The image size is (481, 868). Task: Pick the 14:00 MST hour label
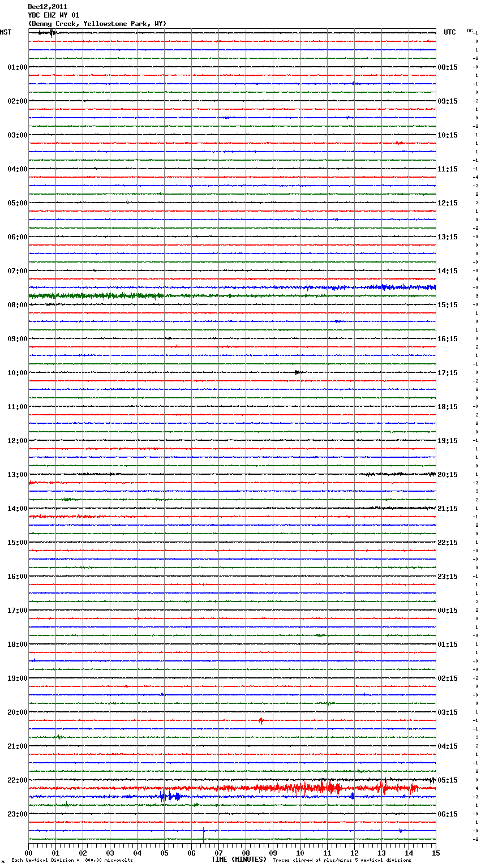pos(18,509)
